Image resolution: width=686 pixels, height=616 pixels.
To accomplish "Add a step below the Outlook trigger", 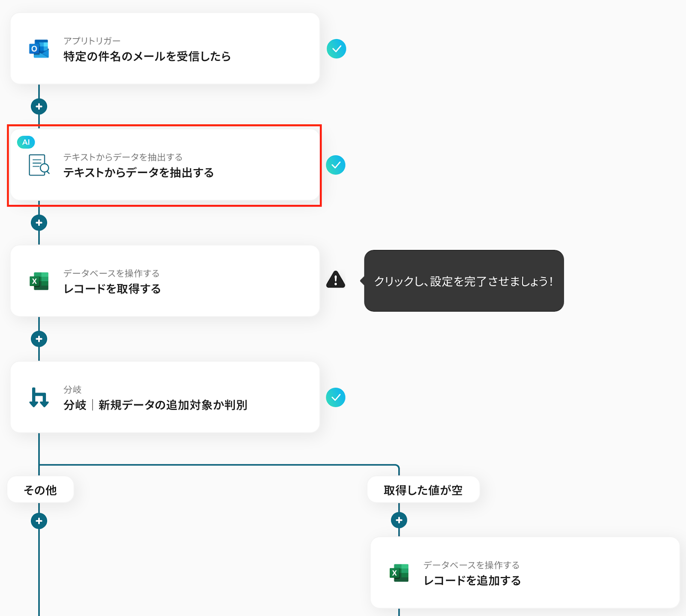I will [x=39, y=106].
